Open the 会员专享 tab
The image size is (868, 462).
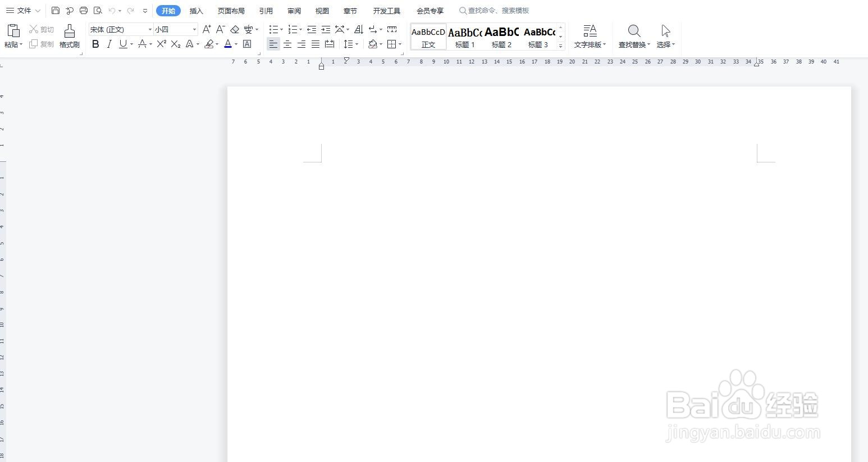coord(430,11)
